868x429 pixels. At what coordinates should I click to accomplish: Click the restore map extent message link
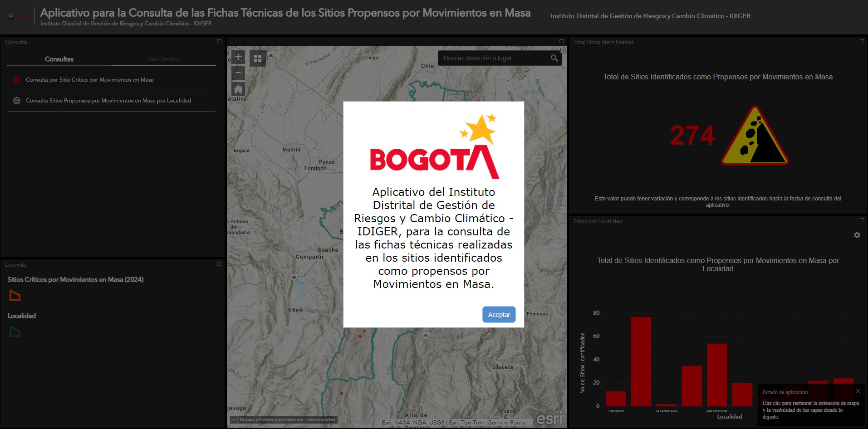pyautogui.click(x=810, y=410)
